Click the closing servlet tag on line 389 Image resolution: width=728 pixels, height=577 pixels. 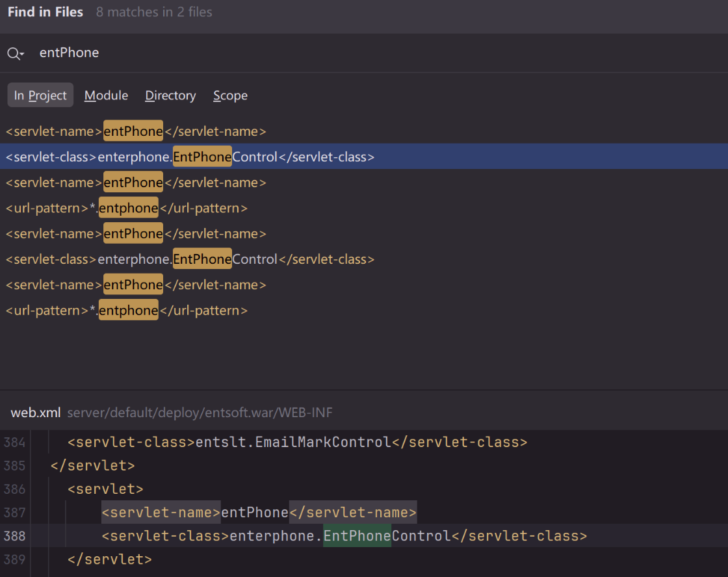[x=109, y=559]
